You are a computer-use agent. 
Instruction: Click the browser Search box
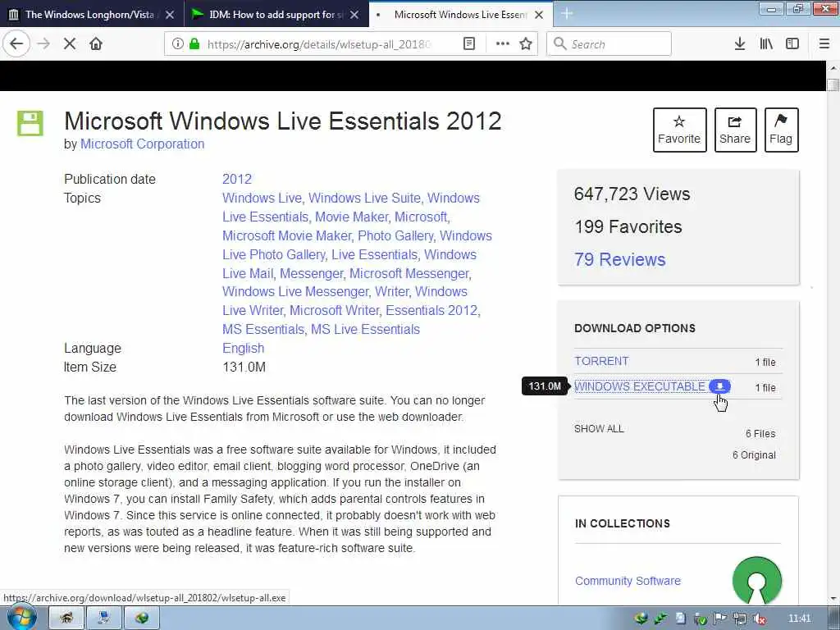(609, 44)
